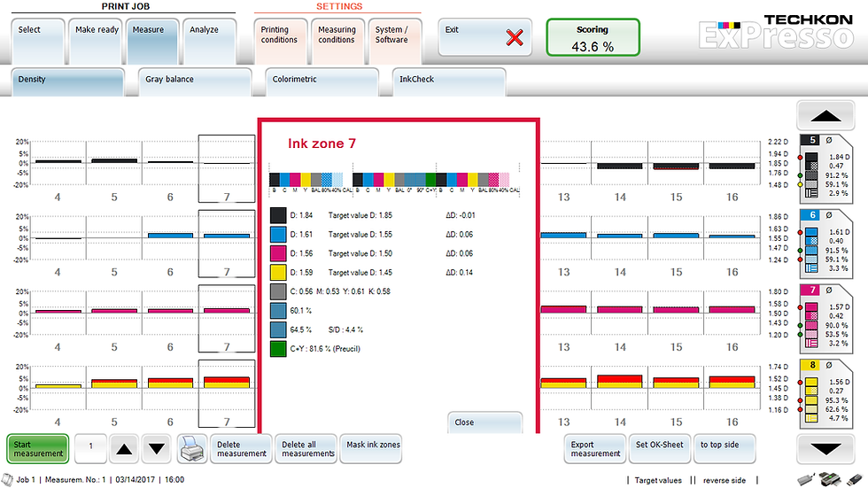Open System / Software settings
This screenshot has width=868, height=488.
click(395, 42)
